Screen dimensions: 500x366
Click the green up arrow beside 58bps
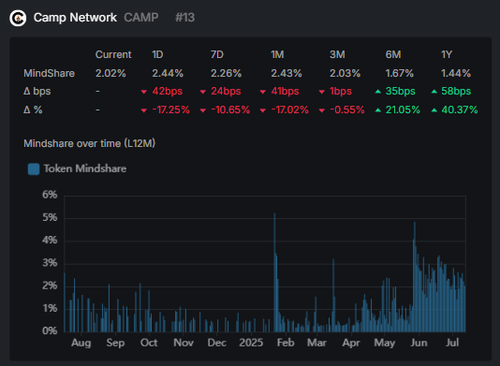[434, 91]
